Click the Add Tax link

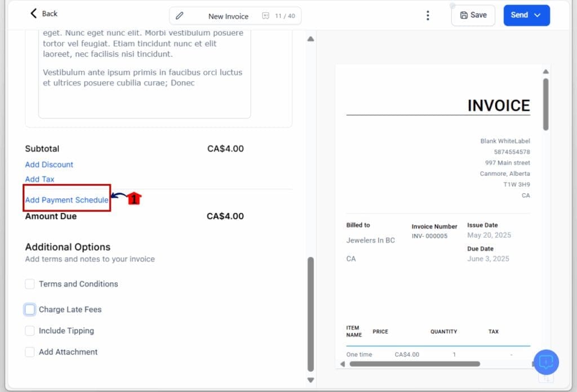[40, 179]
